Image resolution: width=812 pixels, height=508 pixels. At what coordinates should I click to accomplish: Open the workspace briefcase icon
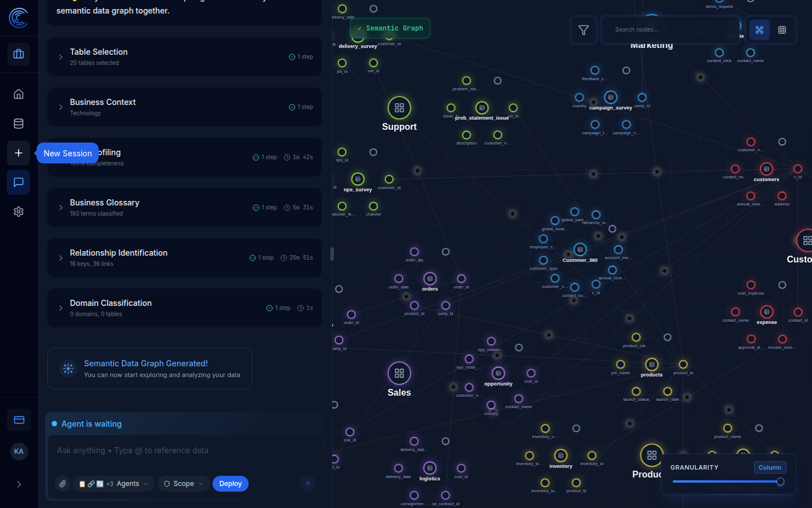pyautogui.click(x=19, y=54)
